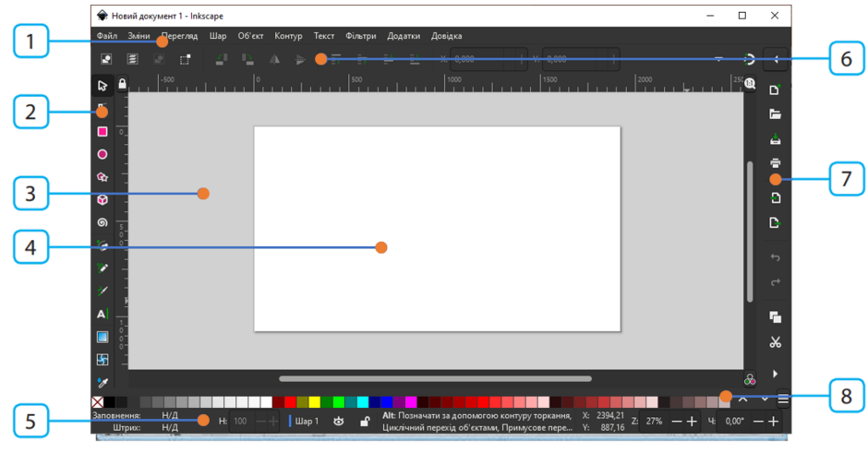Toggle rubberband touch selection icon
This screenshot has height=453, width=868.
click(186, 59)
